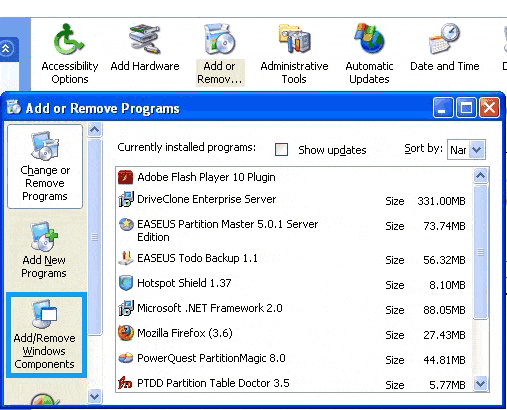Click sidebar scrollbar down arrow
Viewport: 507px width, 410px height.
[95, 396]
